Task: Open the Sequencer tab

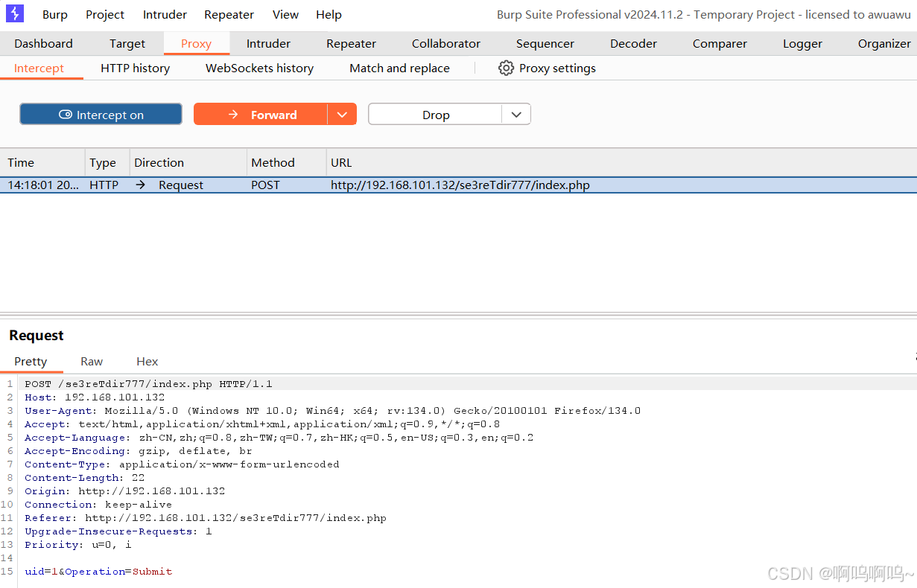Action: pyautogui.click(x=545, y=44)
